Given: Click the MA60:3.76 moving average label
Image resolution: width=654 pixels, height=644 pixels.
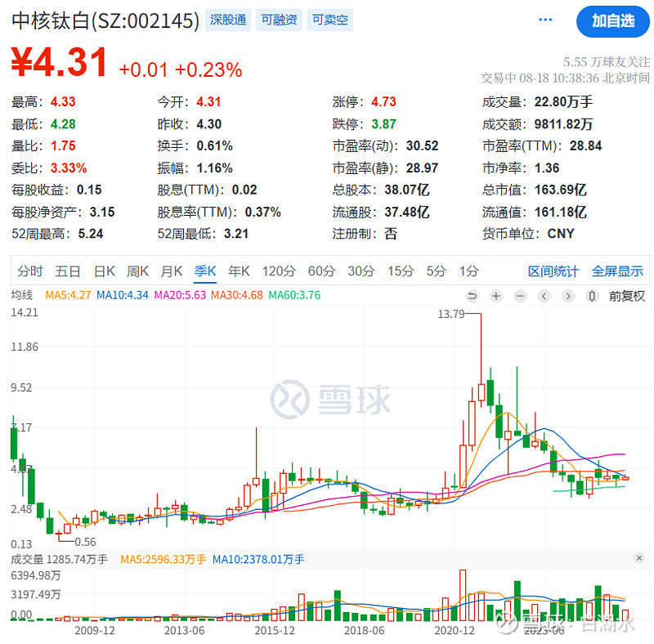Looking at the screenshot, I should click(x=294, y=295).
